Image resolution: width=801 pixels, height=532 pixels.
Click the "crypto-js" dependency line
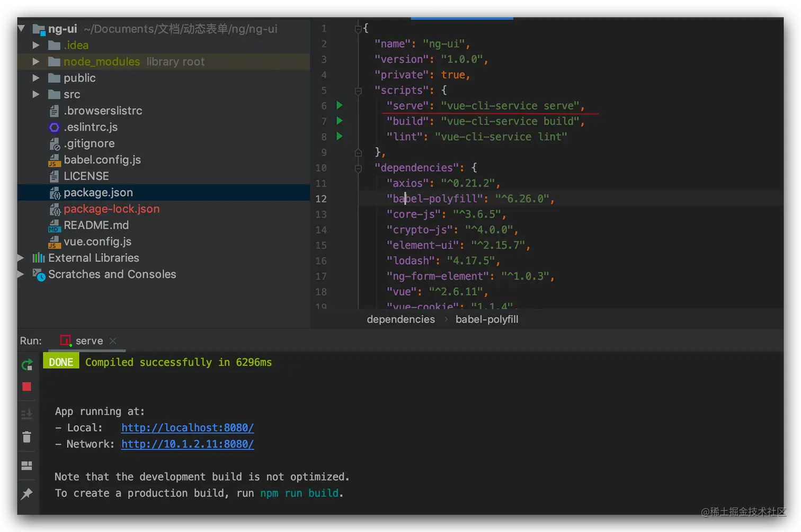coord(452,230)
